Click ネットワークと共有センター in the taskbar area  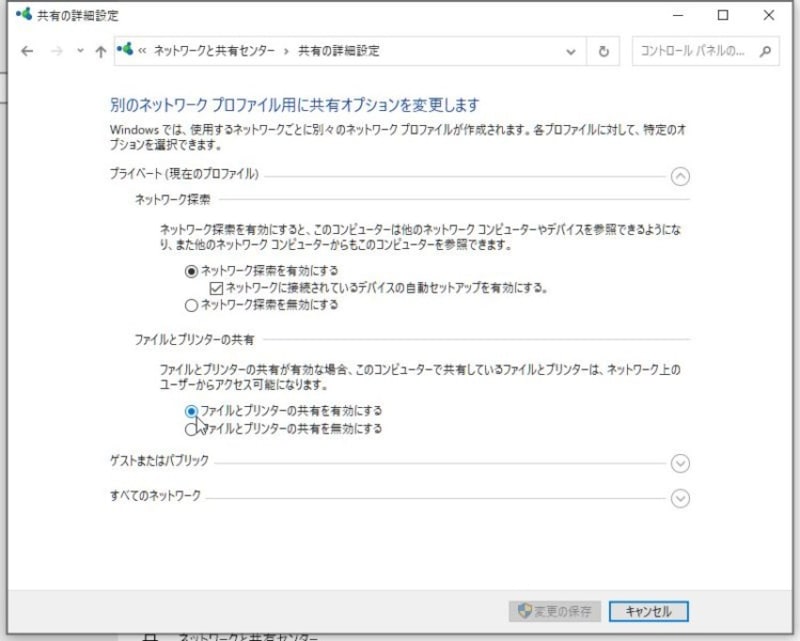pyautogui.click(x=250, y=636)
